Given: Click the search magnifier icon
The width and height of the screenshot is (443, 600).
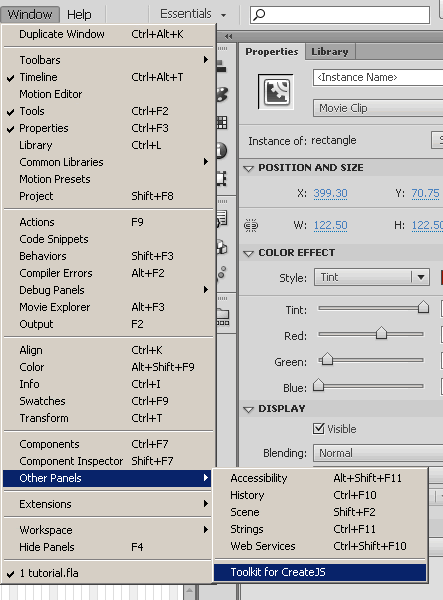Looking at the screenshot, I should pyautogui.click(x=259, y=15).
